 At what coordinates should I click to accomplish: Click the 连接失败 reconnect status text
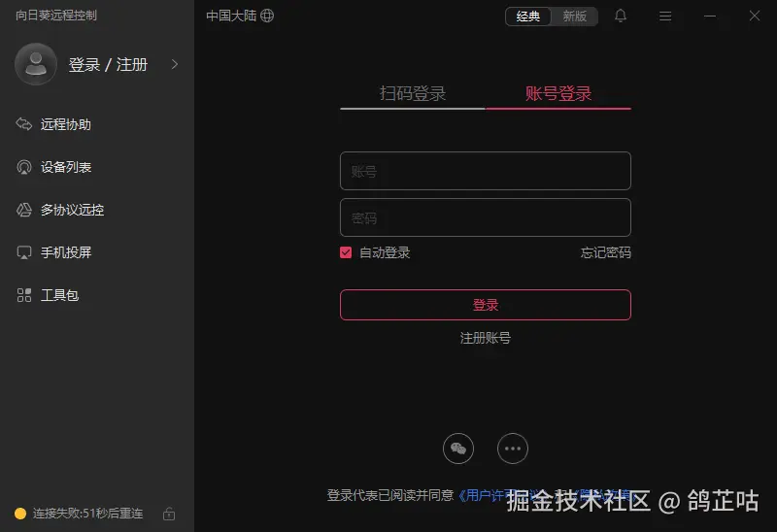coord(87,514)
